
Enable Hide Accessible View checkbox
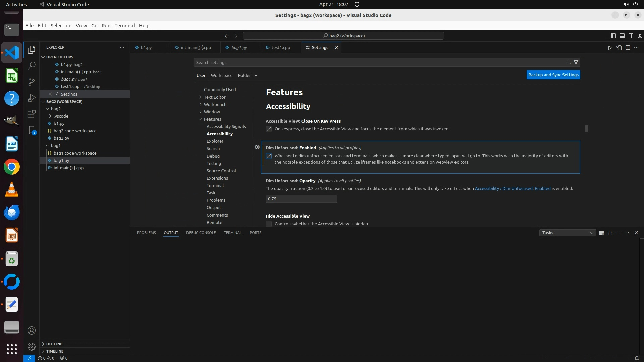tap(269, 224)
